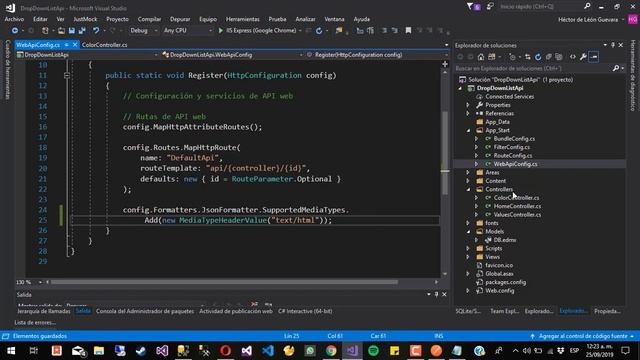Click the Save All toolbar icon
Viewport: 640px width, 360px height.
point(82,31)
